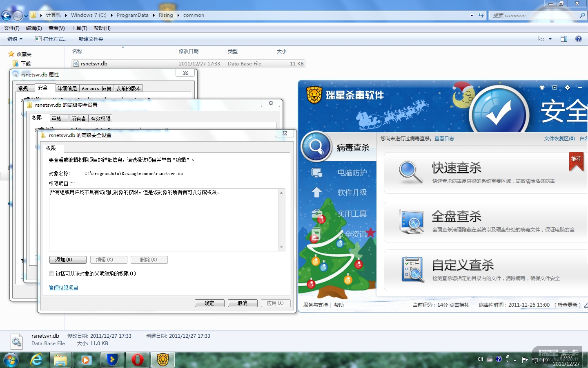The height and width of the screenshot is (368, 588).
Task: Click the Explorer Forward arrow button
Action: 18,16
